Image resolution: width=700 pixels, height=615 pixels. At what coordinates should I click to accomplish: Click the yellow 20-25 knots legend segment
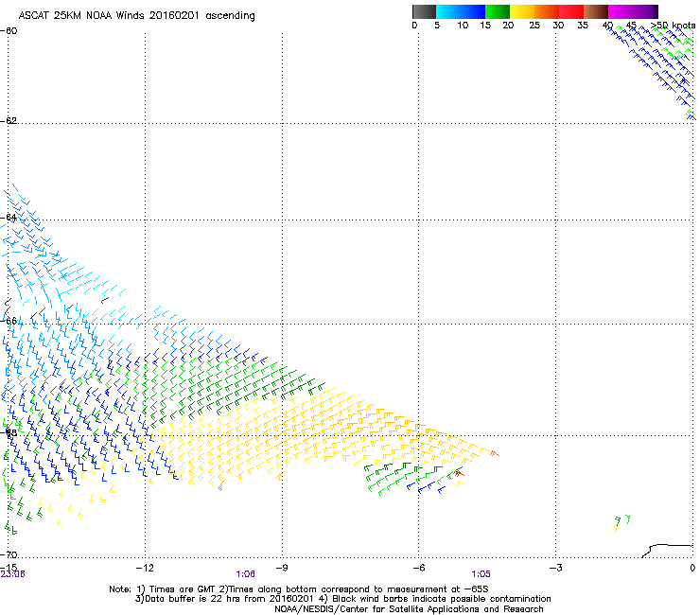(522, 11)
